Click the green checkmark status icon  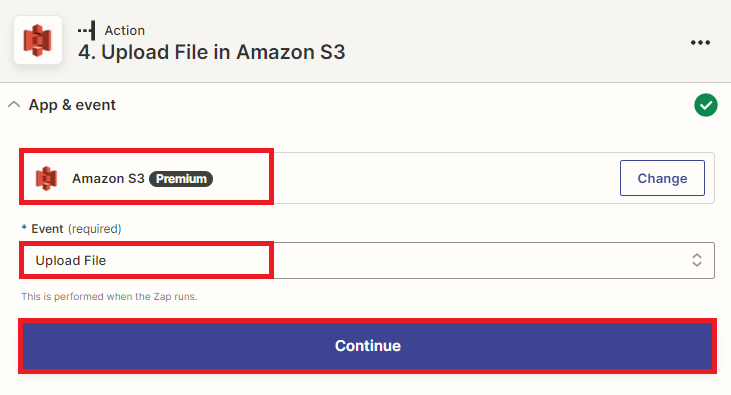click(706, 105)
